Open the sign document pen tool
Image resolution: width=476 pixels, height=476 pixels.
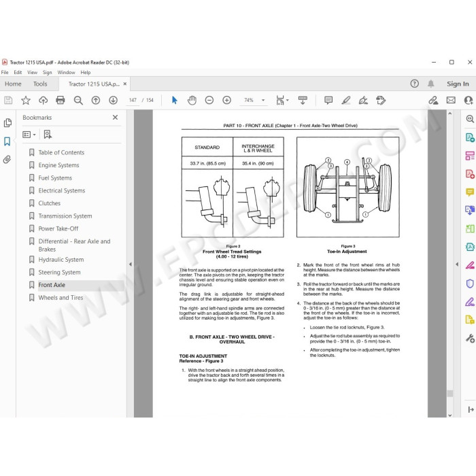[x=363, y=100]
